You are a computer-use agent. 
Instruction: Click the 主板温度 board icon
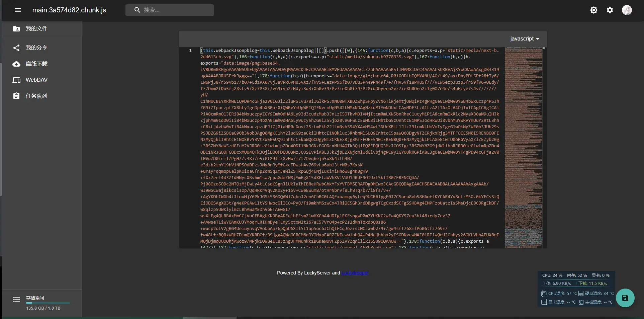pyautogui.click(x=581, y=302)
